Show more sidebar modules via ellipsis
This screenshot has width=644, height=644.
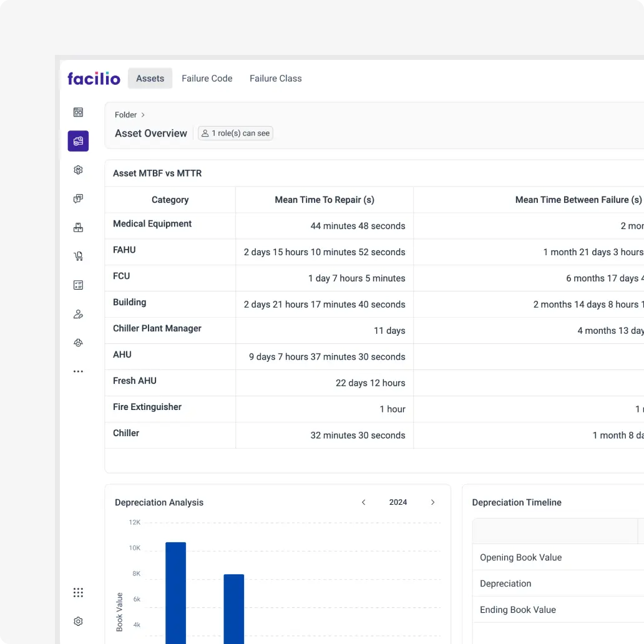click(78, 371)
